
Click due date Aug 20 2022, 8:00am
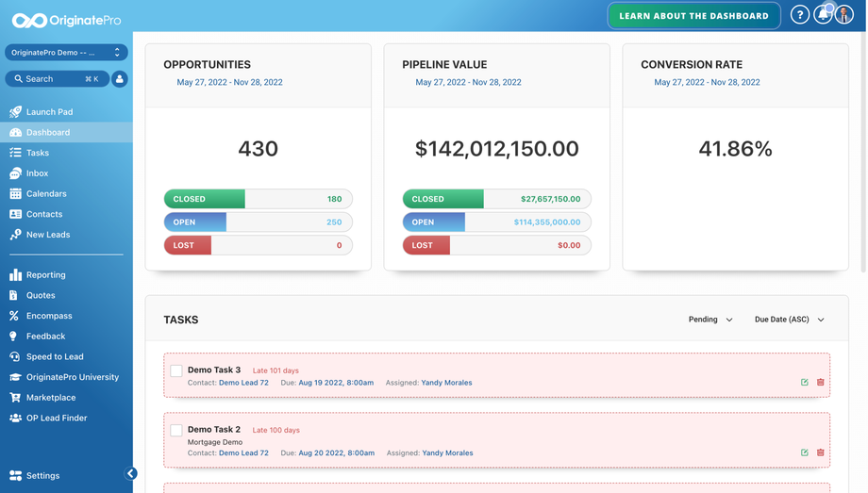point(337,453)
